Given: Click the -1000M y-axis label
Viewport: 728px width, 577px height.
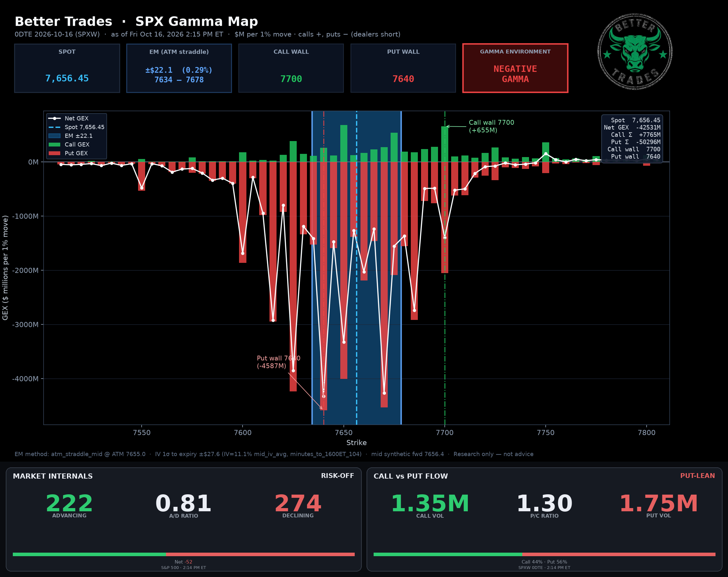Looking at the screenshot, I should coord(25,216).
